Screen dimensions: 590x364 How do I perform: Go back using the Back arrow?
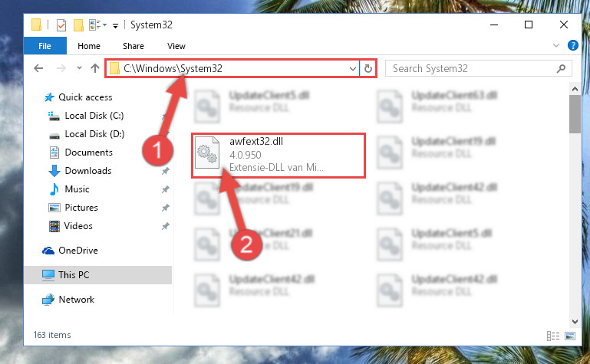pos(38,68)
